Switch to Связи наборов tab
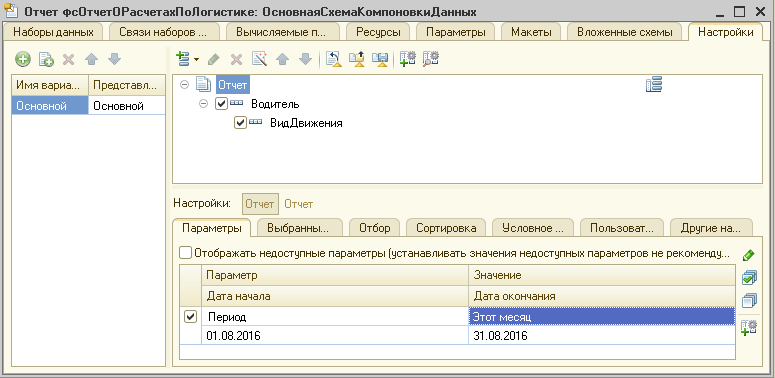This screenshot has height=378, width=775. pyautogui.click(x=164, y=32)
